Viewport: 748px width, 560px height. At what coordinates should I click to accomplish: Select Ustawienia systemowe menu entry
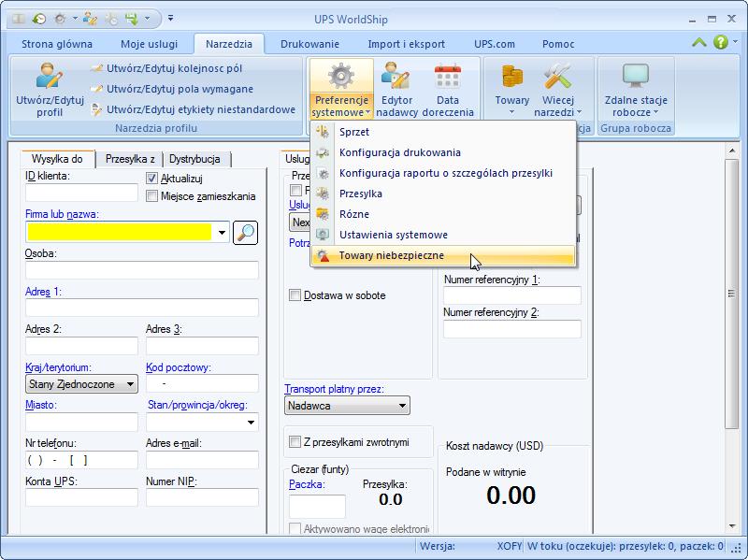point(442,235)
